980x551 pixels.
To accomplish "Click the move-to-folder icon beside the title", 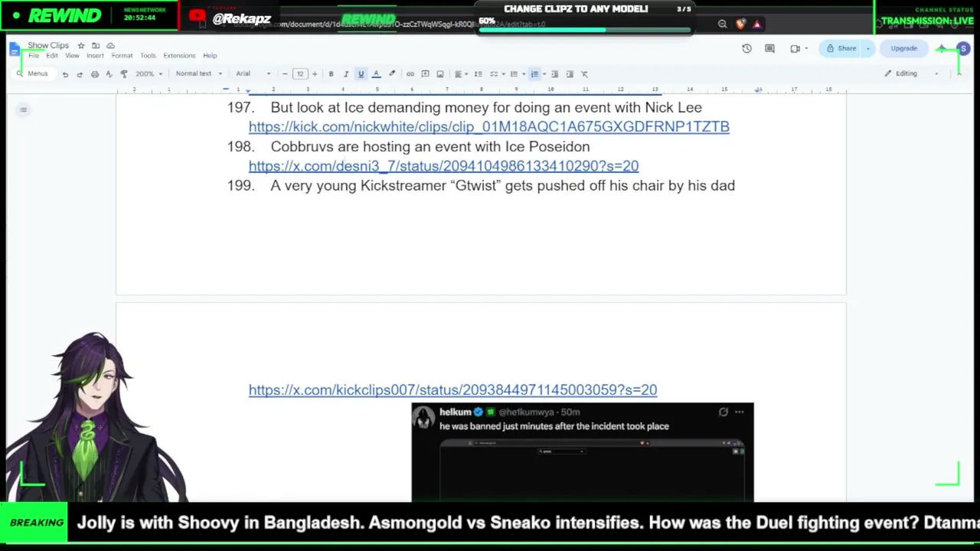I will [x=96, y=45].
